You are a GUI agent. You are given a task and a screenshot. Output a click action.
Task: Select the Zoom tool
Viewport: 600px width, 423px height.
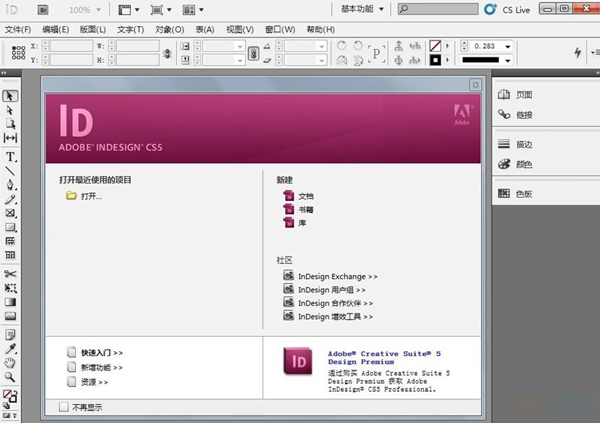[10, 377]
